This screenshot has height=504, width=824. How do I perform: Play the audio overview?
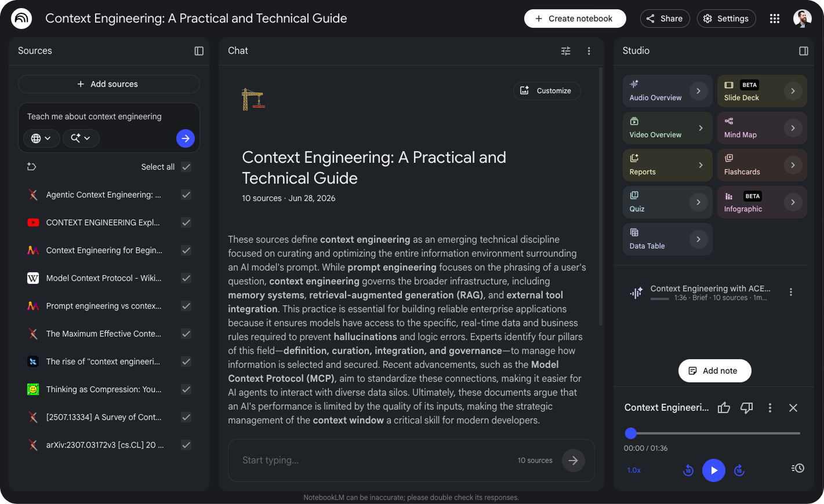click(x=714, y=470)
